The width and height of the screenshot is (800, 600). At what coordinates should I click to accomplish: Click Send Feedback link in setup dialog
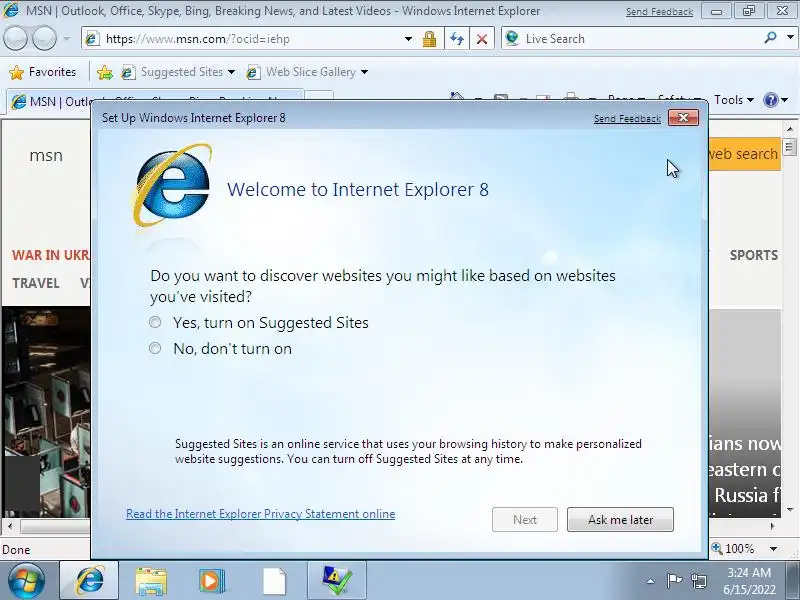[x=627, y=118]
